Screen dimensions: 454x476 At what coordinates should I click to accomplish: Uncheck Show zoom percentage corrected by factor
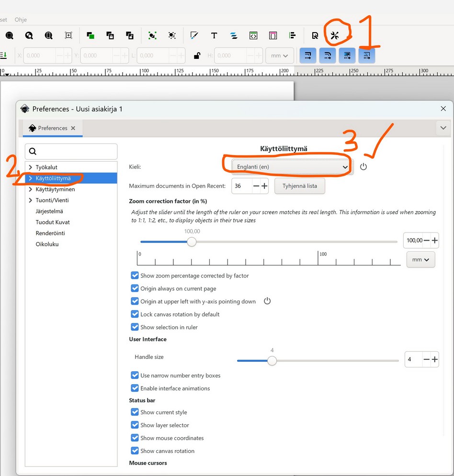click(x=135, y=276)
